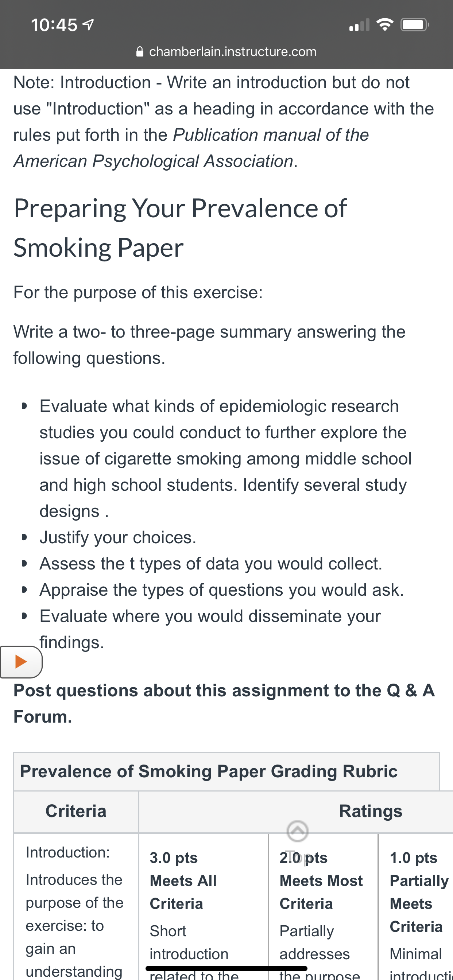Tap the Post questions to Q & A Forum text

224,703
